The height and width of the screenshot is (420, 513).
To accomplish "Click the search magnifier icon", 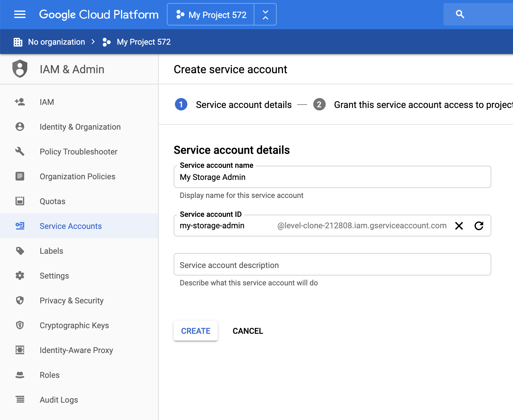I will (x=460, y=14).
